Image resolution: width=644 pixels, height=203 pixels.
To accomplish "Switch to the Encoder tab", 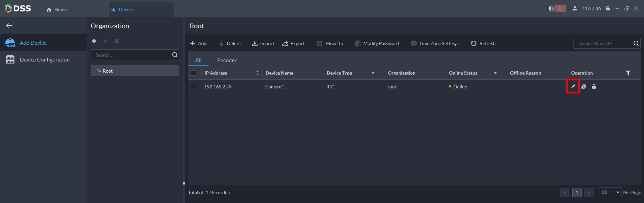I will point(227,60).
